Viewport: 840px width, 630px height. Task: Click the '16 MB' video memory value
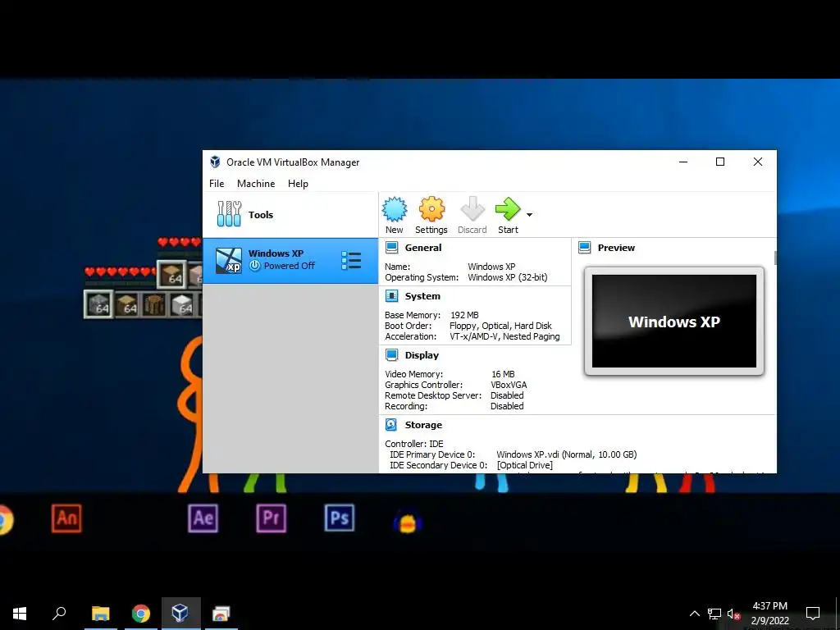503,374
